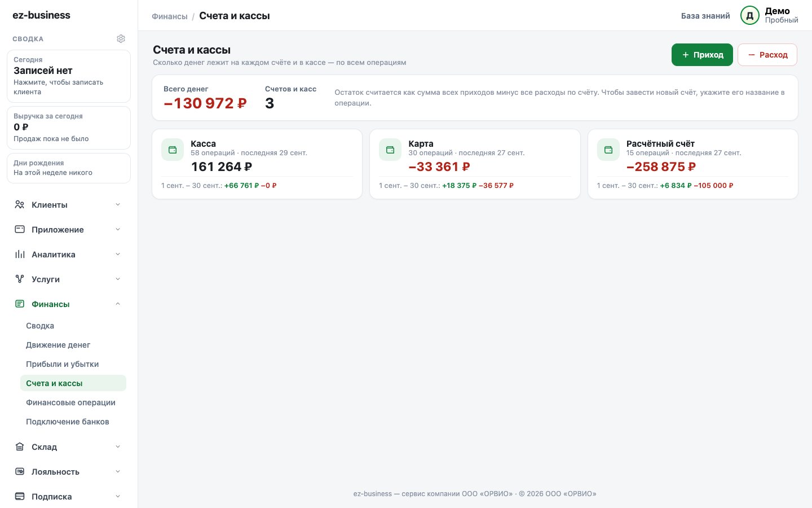Click the Лояльность icon in sidebar
This screenshot has height=508, width=812.
20,472
